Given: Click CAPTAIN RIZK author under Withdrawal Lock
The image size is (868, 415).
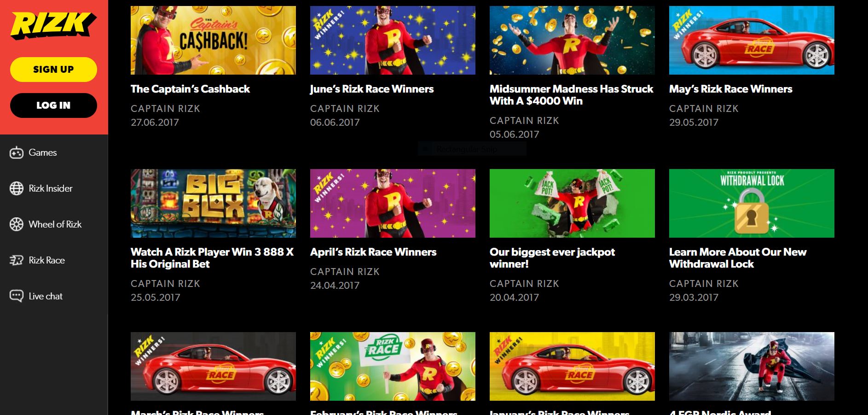Looking at the screenshot, I should tap(704, 284).
